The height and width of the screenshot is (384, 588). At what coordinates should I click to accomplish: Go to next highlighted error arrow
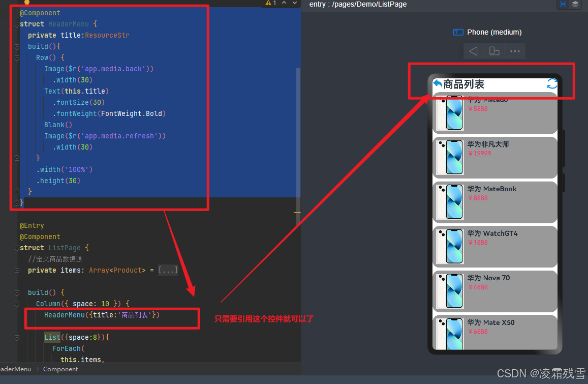tap(295, 3)
